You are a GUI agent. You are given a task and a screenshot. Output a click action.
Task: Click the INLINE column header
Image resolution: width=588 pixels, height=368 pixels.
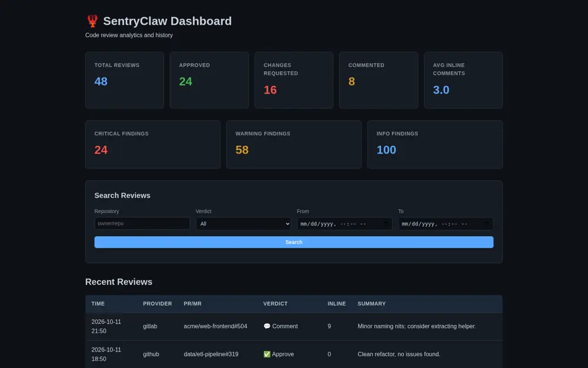tap(336, 304)
